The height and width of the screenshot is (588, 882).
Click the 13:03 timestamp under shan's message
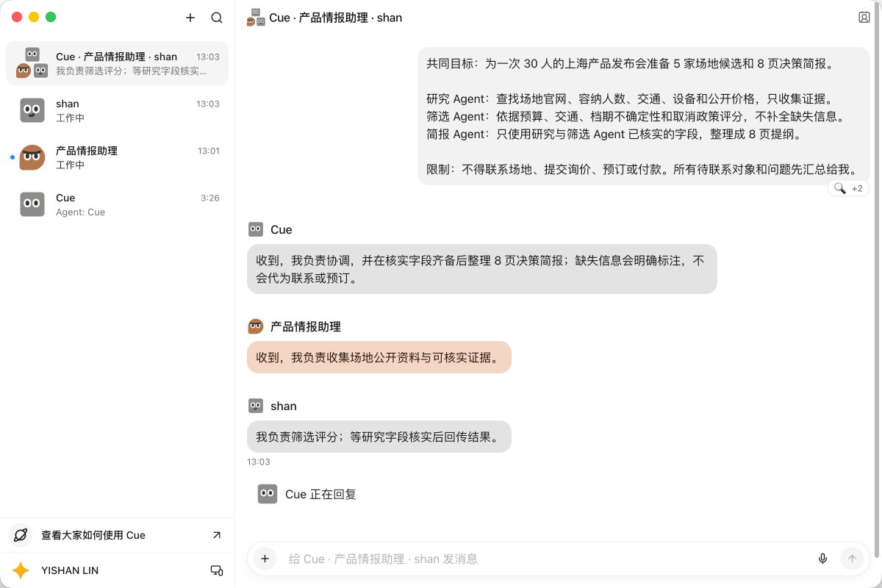click(259, 462)
